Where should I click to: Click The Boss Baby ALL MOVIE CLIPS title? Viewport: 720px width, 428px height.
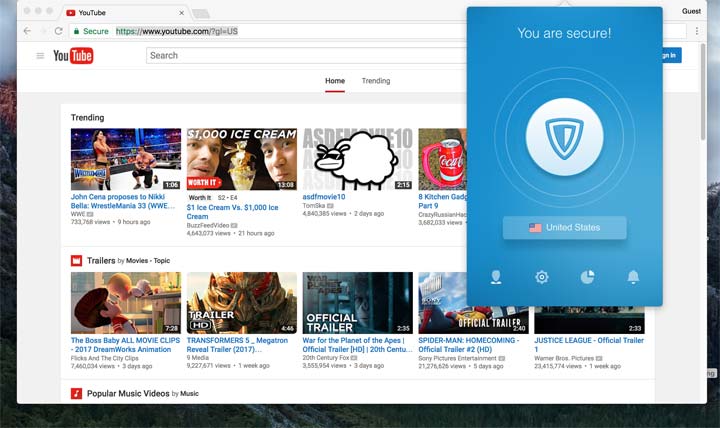coord(125,345)
